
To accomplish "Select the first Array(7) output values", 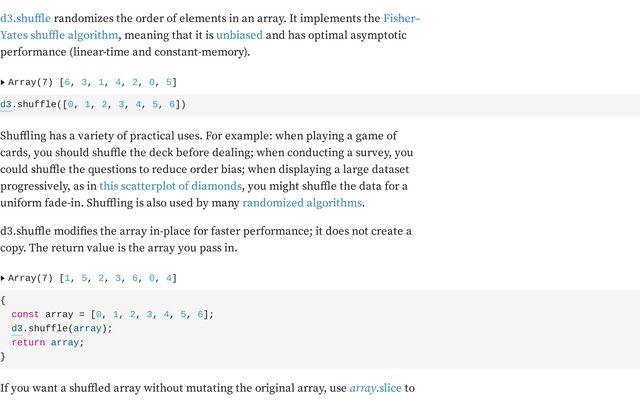I will pos(118,82).
